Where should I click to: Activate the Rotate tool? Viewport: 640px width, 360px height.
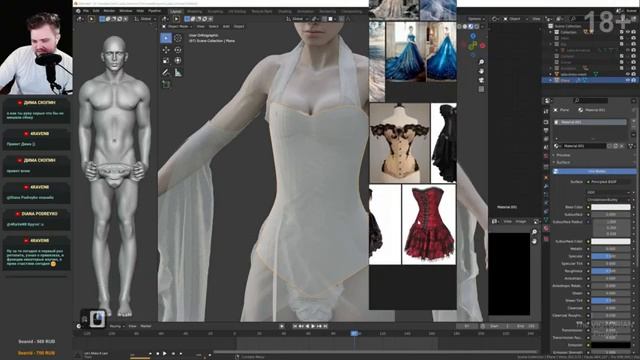tap(178, 49)
